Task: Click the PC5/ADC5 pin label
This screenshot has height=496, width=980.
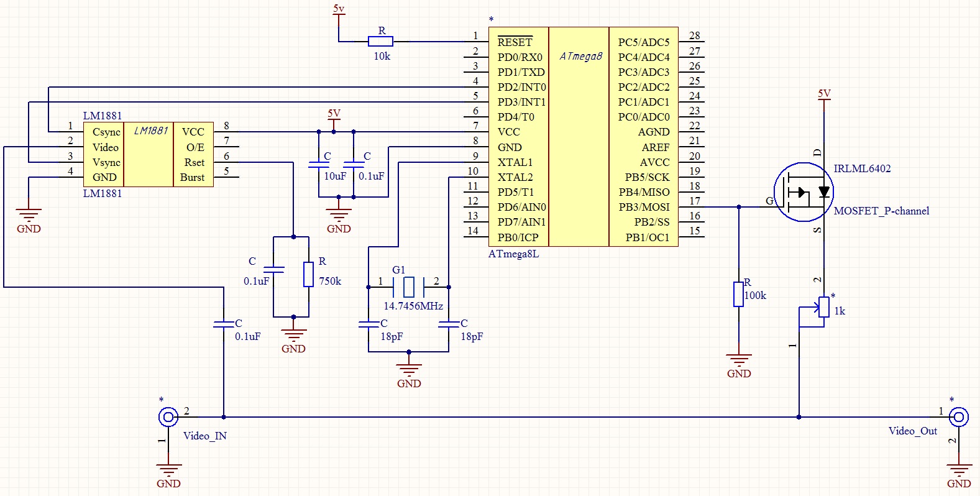Action: (644, 42)
